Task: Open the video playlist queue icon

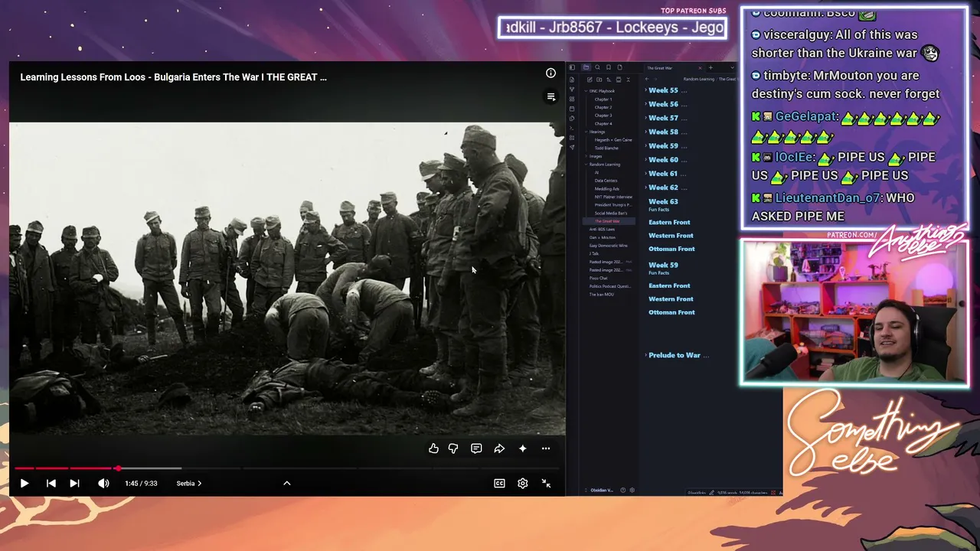Action: click(x=550, y=96)
